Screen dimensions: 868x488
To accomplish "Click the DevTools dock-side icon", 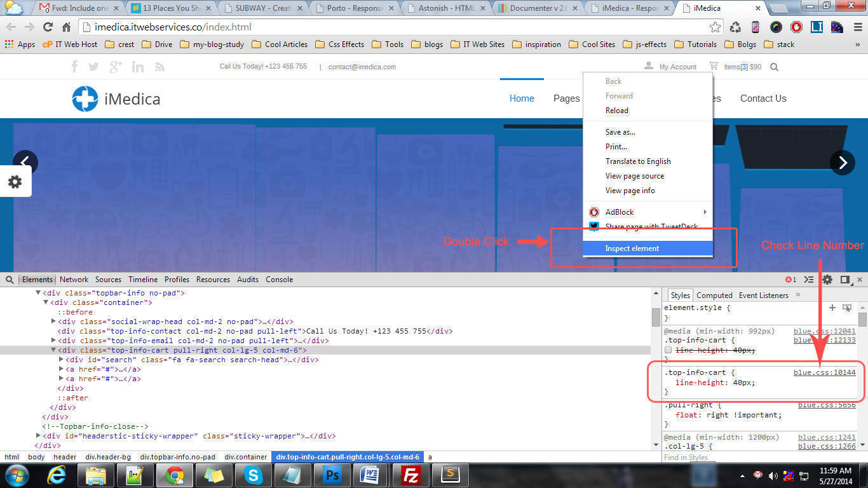I will point(845,280).
